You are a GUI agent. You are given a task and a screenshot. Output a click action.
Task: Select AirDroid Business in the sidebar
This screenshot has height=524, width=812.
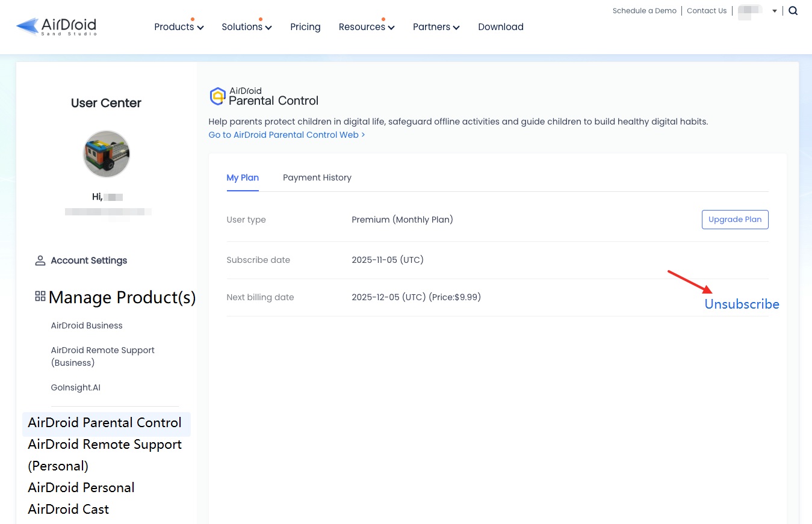86,325
